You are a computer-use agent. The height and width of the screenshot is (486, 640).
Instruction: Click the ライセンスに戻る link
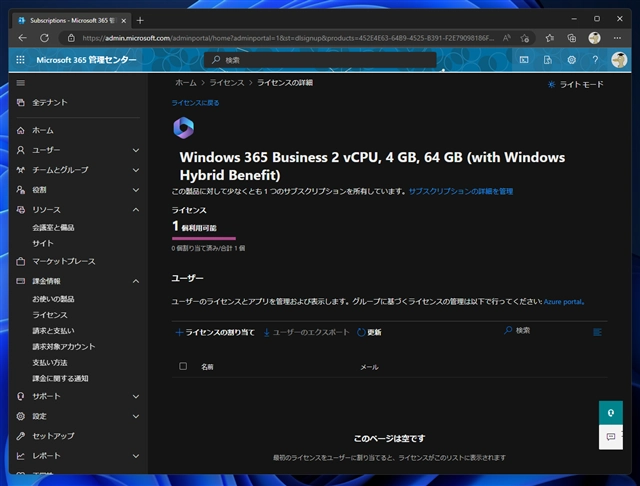(195, 103)
